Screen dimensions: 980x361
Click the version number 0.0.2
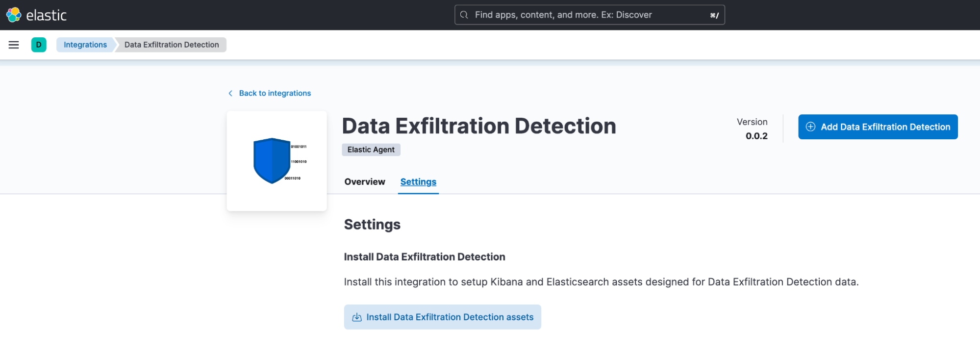coord(756,136)
